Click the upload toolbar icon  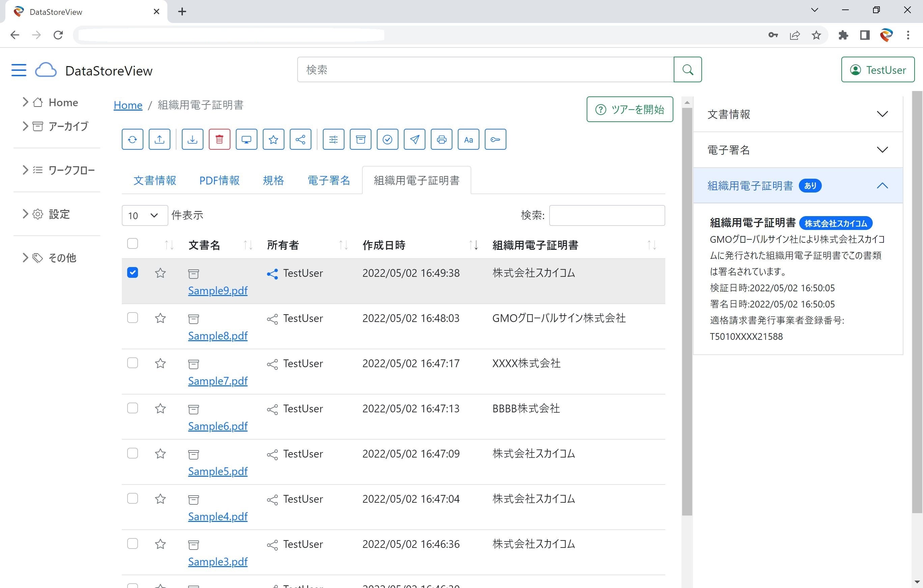click(160, 140)
